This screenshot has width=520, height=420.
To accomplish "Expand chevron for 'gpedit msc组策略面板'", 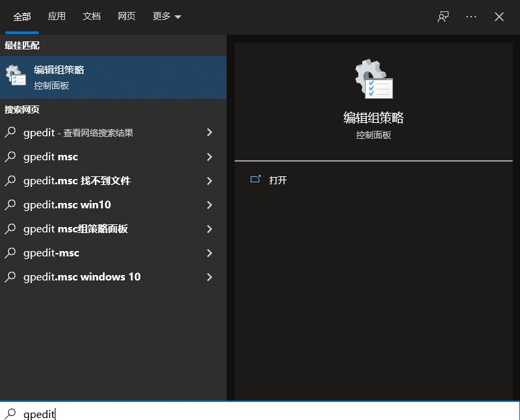I will coord(209,229).
